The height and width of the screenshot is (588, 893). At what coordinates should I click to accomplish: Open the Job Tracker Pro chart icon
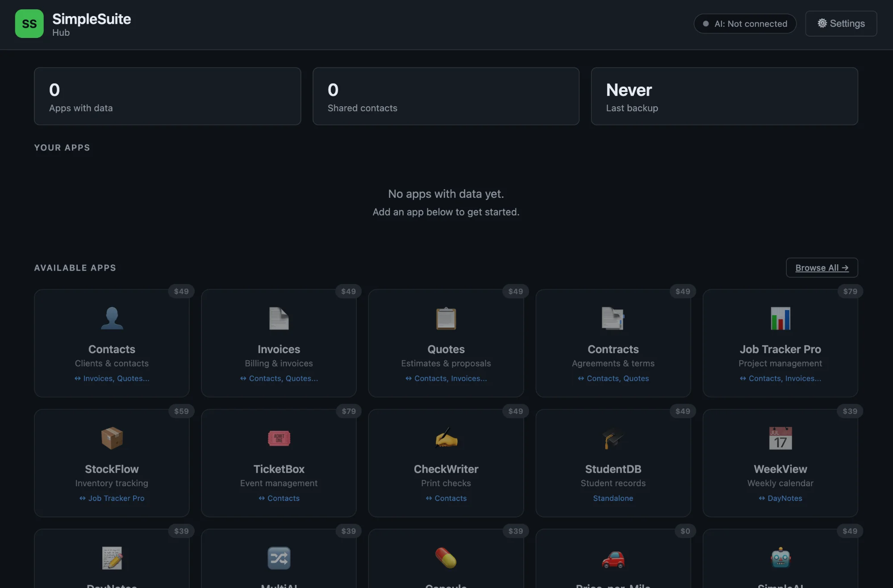[x=780, y=318]
